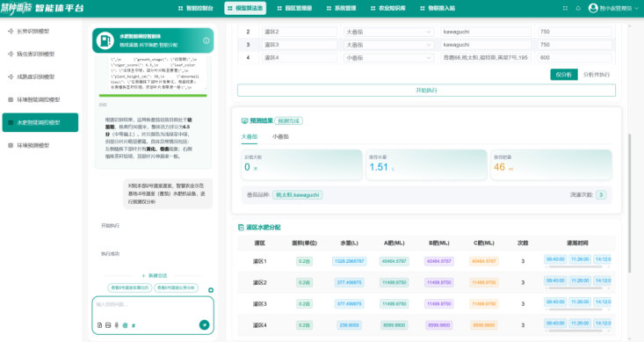
Task: Open 系统管理 in the top navigation
Action: [x=341, y=8]
